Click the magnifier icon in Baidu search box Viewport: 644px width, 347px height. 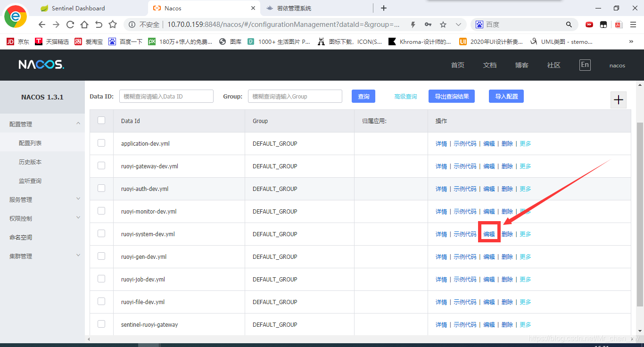pos(569,25)
